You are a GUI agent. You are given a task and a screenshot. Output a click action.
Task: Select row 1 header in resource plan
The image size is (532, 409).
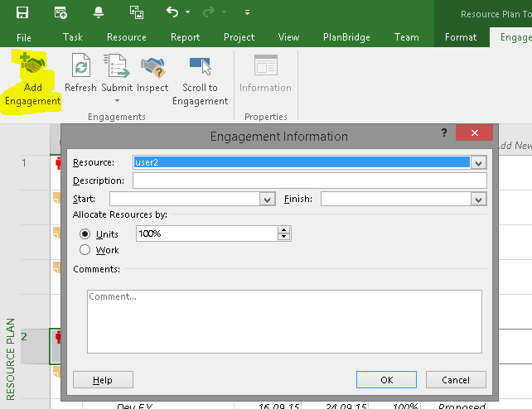coord(35,172)
